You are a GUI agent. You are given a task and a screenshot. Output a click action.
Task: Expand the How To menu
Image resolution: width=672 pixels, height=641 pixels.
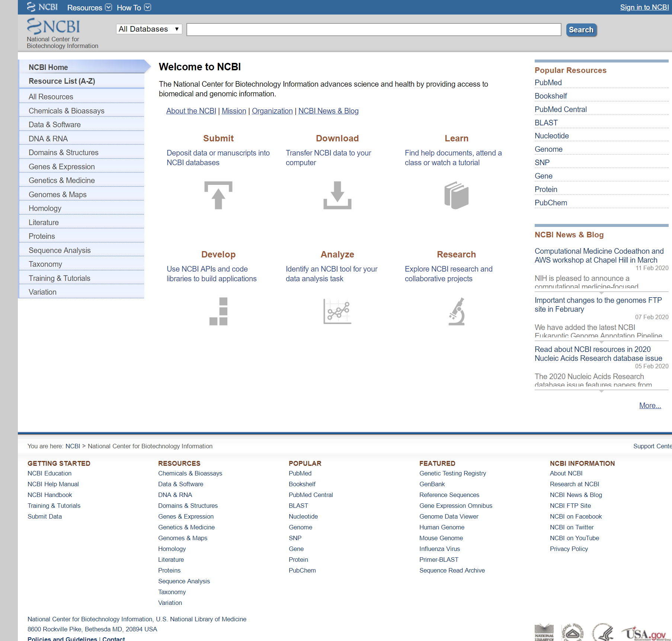134,7
